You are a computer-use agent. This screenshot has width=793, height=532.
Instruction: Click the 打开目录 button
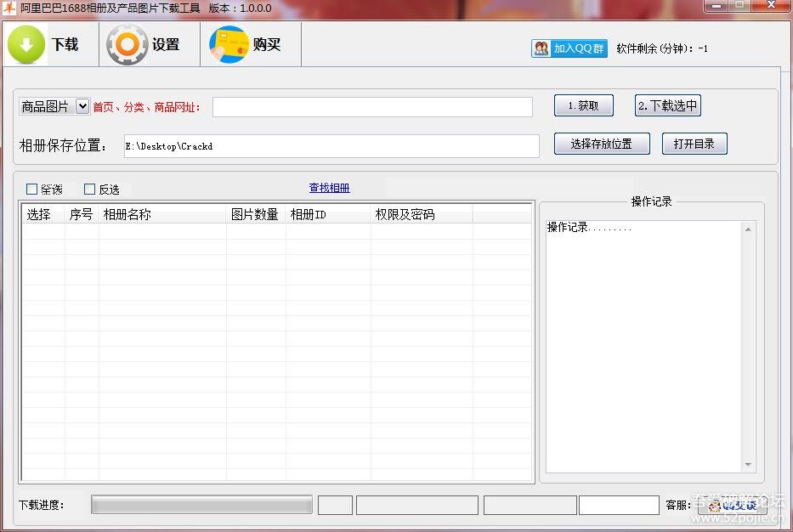click(694, 144)
